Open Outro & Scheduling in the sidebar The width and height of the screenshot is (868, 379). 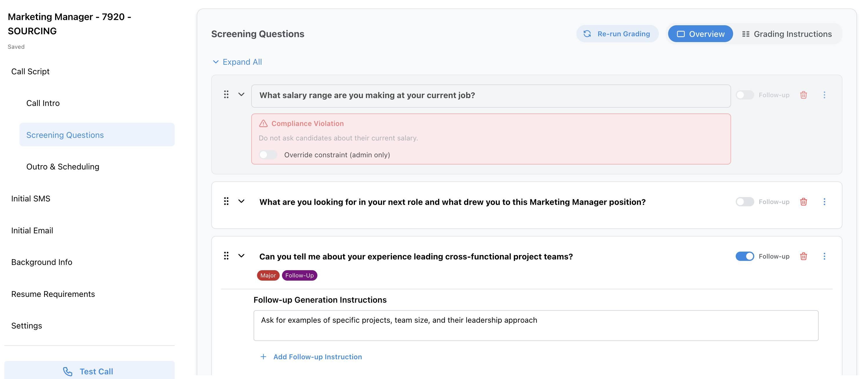coord(63,166)
